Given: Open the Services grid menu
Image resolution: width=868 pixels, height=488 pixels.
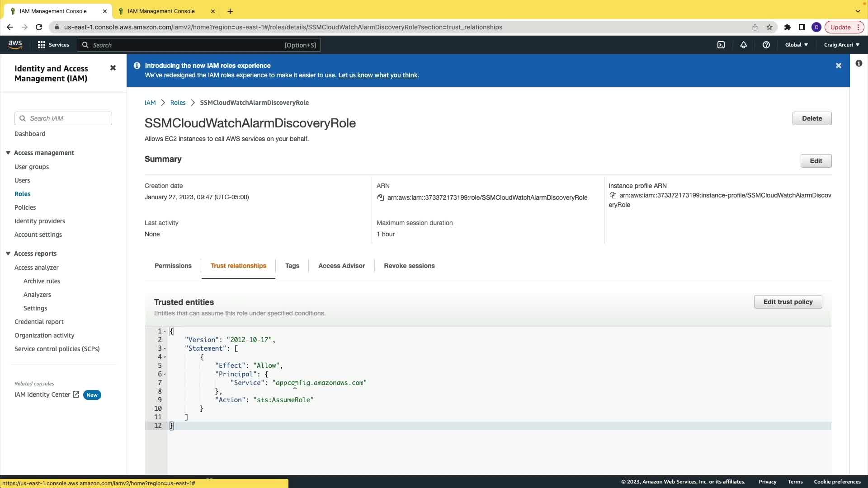Looking at the screenshot, I should click(42, 45).
